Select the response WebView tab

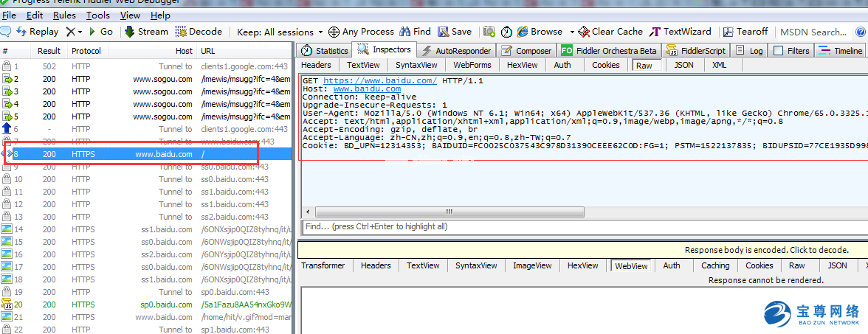632,266
